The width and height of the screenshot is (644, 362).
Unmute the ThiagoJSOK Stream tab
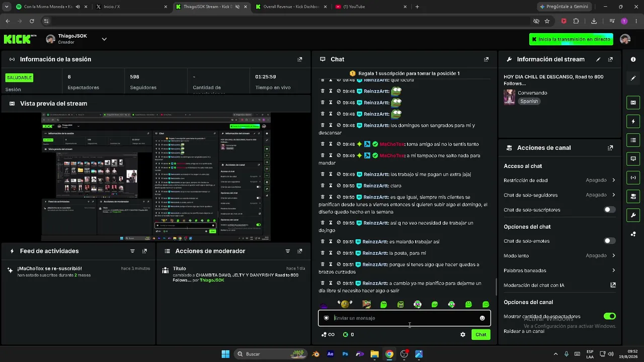237,7
